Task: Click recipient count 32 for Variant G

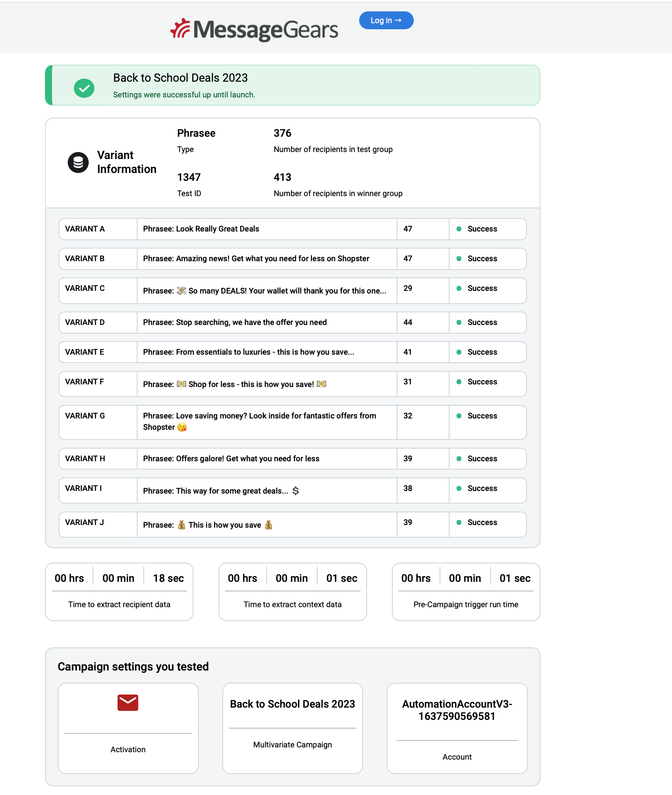Action: [x=408, y=416]
